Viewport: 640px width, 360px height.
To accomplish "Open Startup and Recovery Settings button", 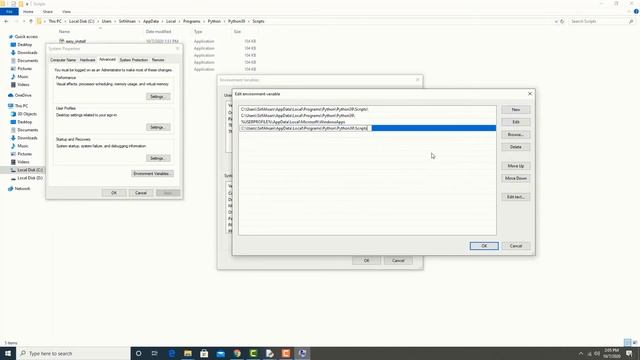I will pos(158,158).
